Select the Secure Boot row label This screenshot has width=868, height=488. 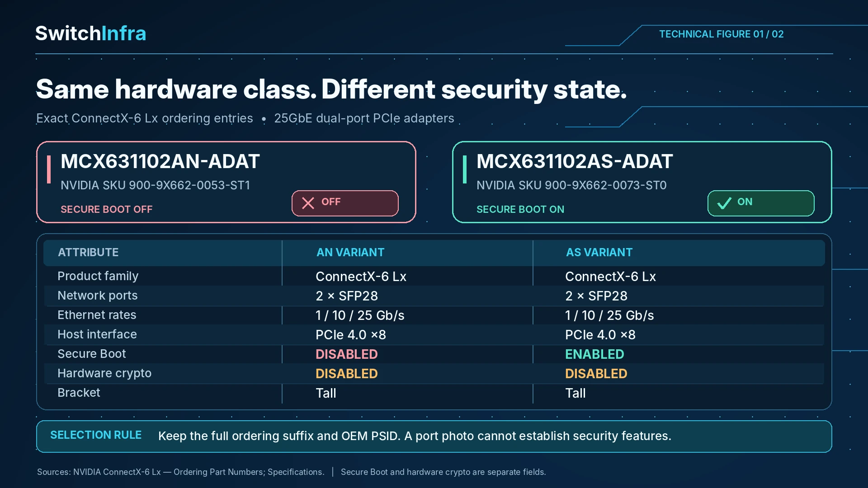coord(92,354)
